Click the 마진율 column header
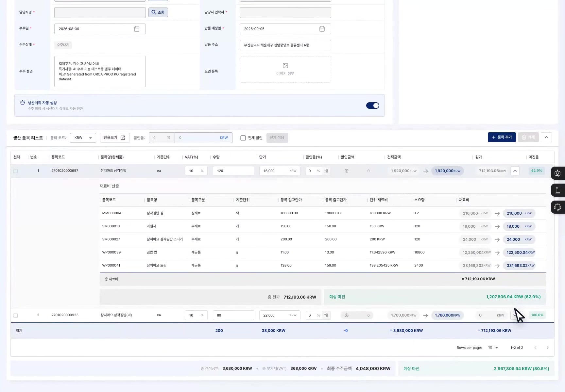 point(534,157)
